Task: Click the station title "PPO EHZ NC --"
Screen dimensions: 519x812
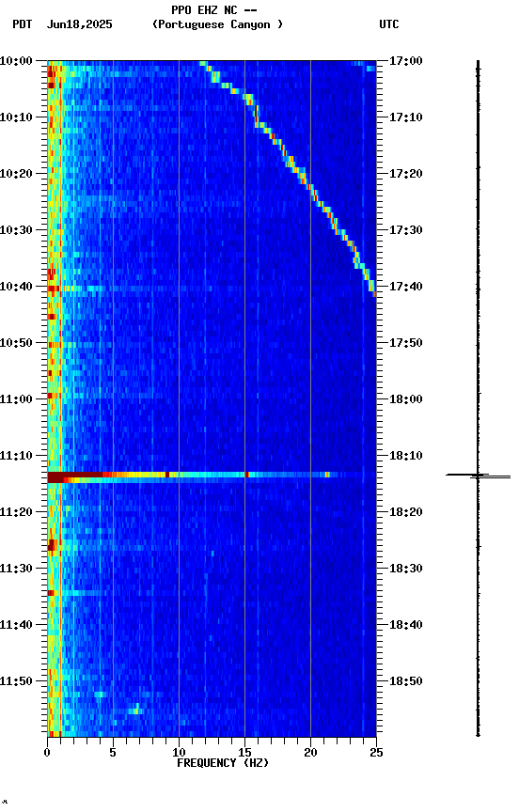Action: click(x=214, y=10)
